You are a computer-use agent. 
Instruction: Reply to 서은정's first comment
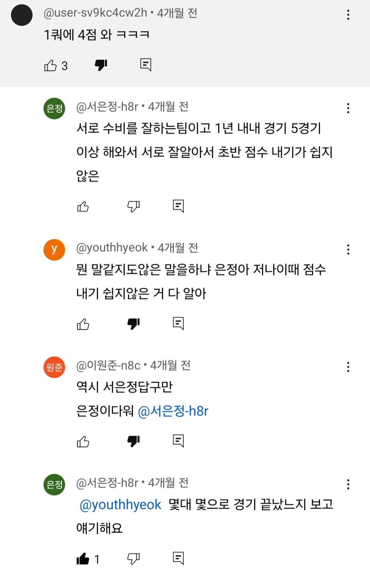pyautogui.click(x=178, y=206)
